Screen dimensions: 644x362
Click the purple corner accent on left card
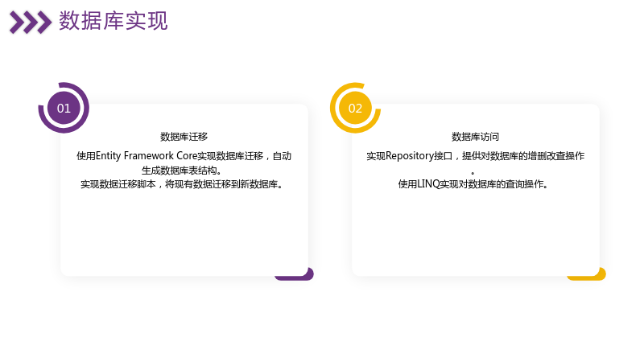[x=294, y=274]
